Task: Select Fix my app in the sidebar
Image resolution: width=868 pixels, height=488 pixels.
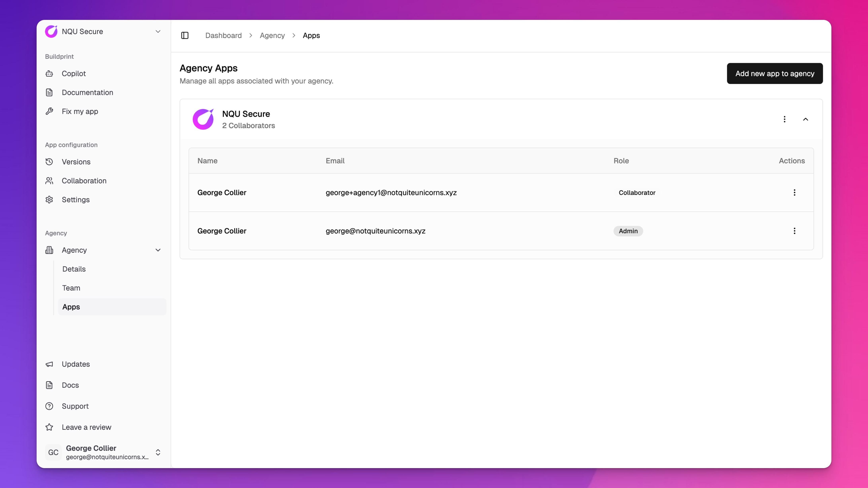Action: 103,111
